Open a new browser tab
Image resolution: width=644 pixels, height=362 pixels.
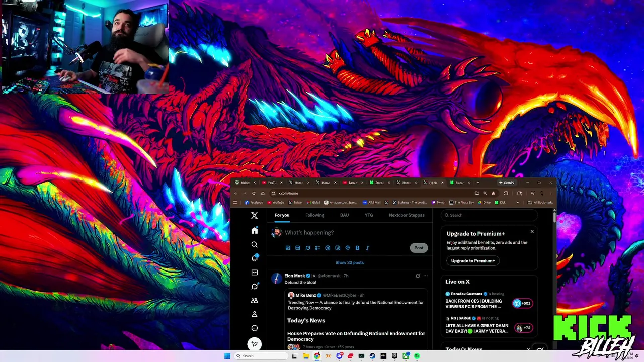click(478, 183)
